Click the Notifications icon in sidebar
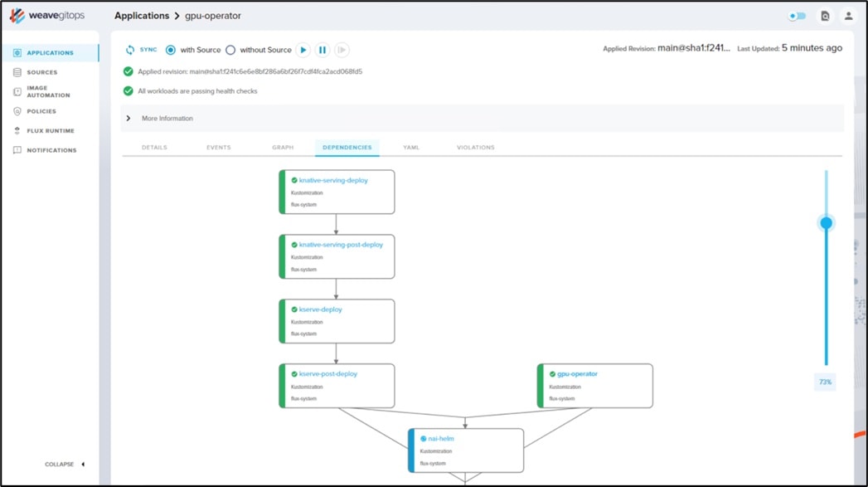This screenshot has height=487, width=868. coord(17,150)
